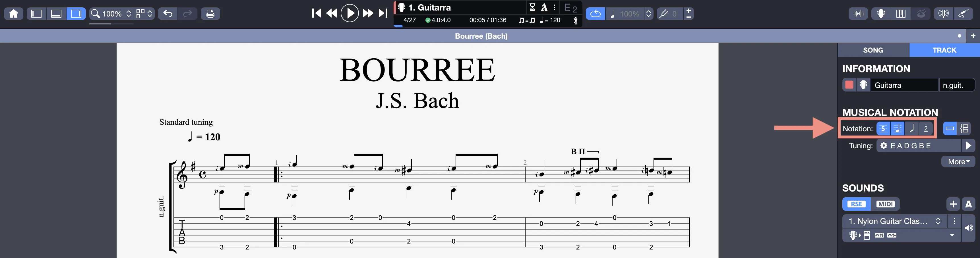Toggle the metronome
The height and width of the screenshot is (258, 980).
544,7
